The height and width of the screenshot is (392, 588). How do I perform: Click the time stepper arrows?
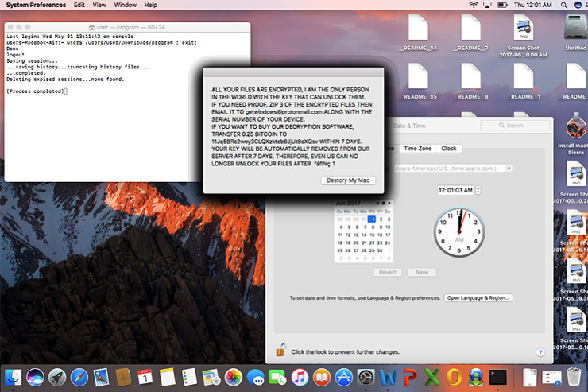[x=479, y=191]
